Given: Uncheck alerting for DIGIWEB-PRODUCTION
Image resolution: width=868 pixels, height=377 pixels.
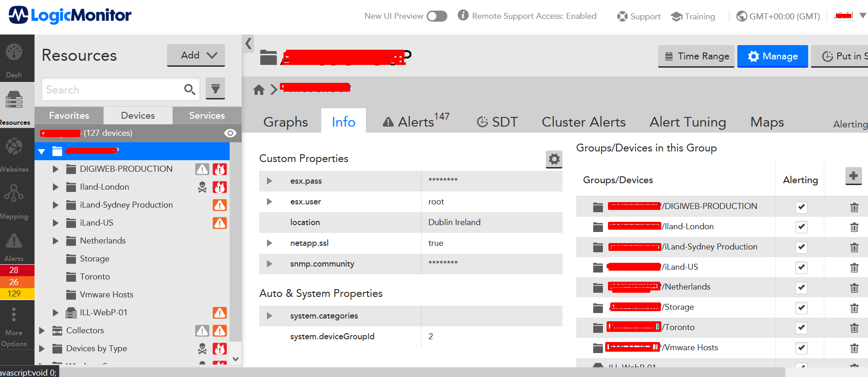Looking at the screenshot, I should (x=801, y=207).
